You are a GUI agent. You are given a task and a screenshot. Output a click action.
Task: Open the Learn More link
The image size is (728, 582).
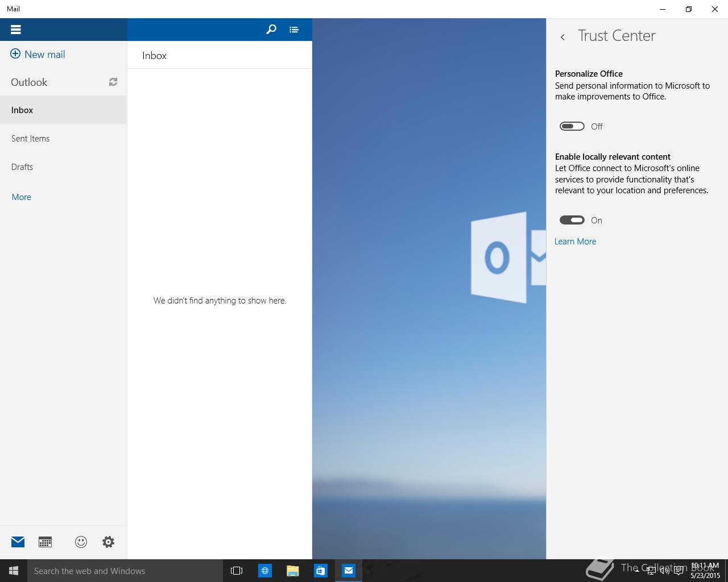pyautogui.click(x=575, y=241)
